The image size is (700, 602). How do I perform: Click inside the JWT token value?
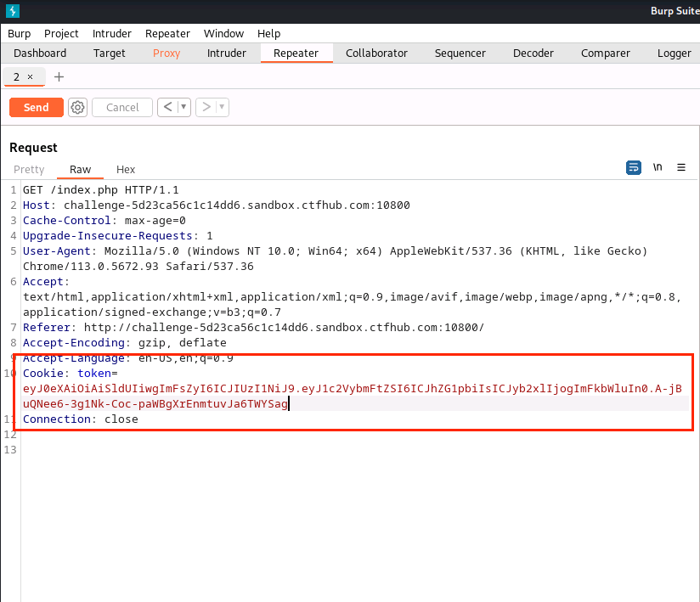353,397
